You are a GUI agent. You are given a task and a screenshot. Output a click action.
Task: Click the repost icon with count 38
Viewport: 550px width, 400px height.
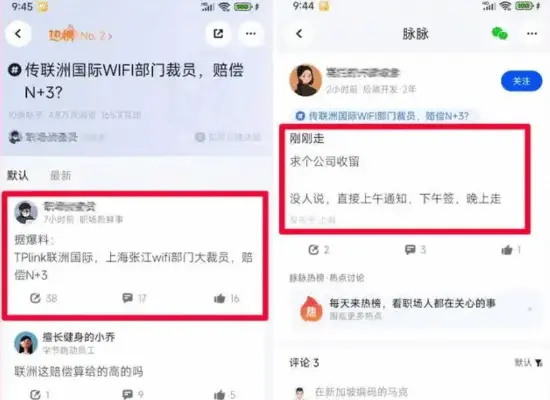point(35,298)
